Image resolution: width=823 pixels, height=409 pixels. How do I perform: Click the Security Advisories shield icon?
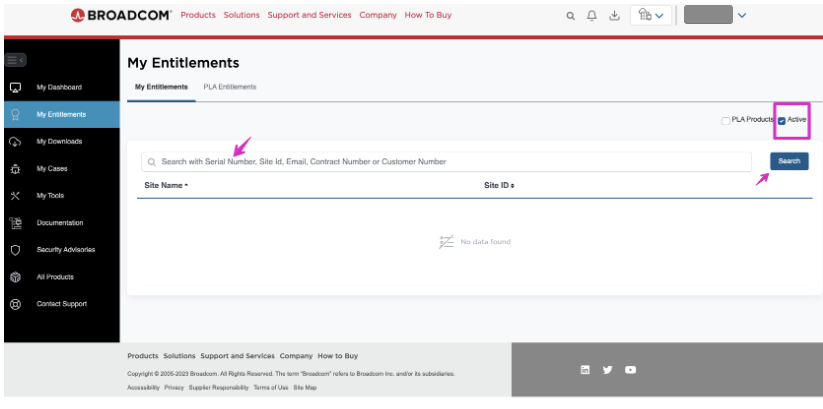pyautogui.click(x=15, y=250)
